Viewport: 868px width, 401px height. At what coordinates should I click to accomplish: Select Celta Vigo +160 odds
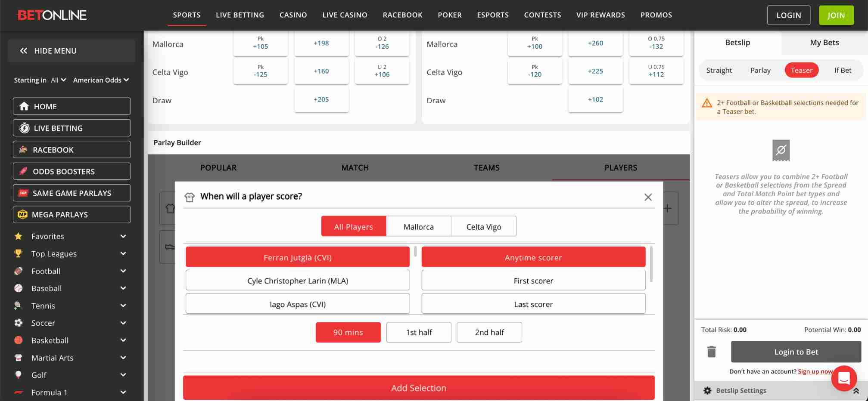coord(321,71)
